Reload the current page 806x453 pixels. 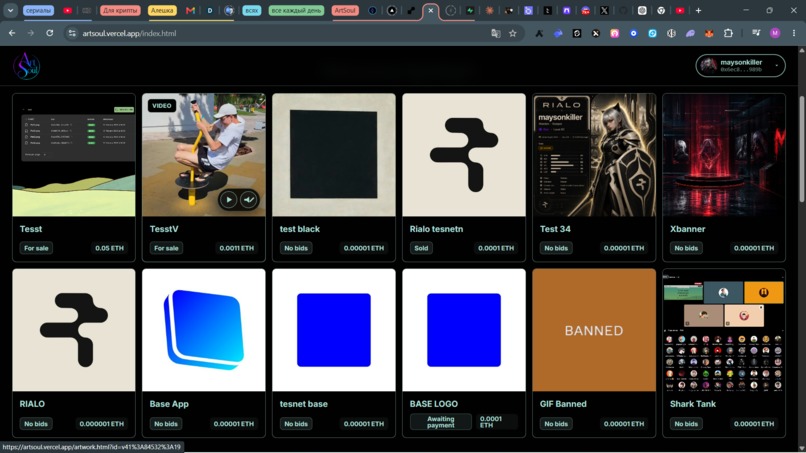[49, 33]
